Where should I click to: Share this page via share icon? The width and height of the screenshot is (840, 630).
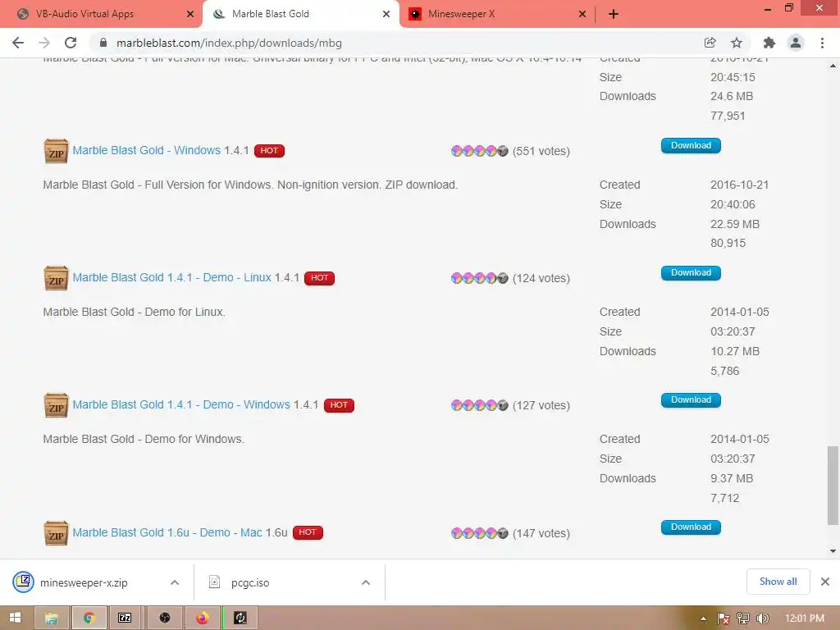[x=710, y=43]
